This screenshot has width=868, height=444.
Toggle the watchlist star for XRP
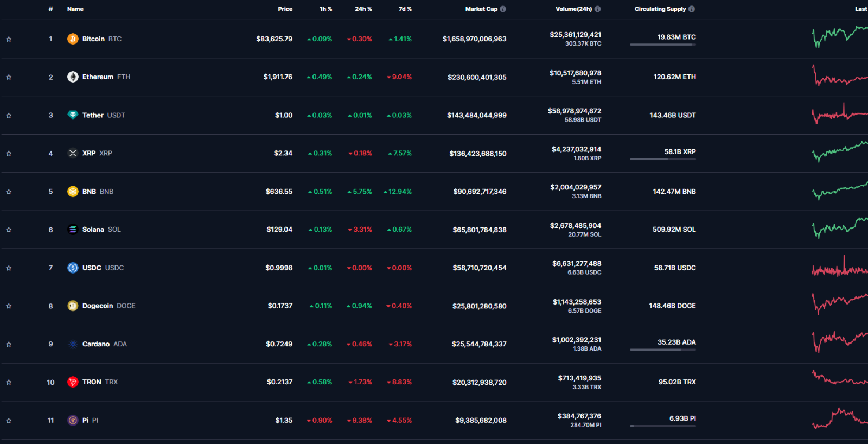(9, 153)
